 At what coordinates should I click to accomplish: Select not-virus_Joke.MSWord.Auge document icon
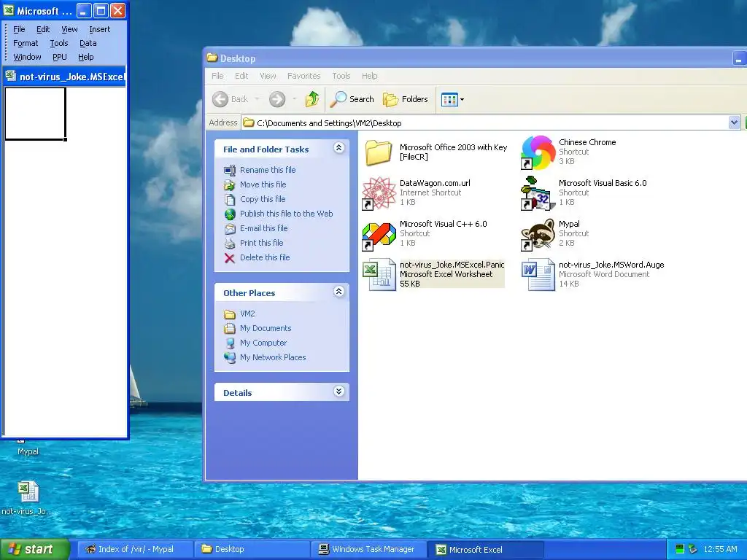(538, 274)
